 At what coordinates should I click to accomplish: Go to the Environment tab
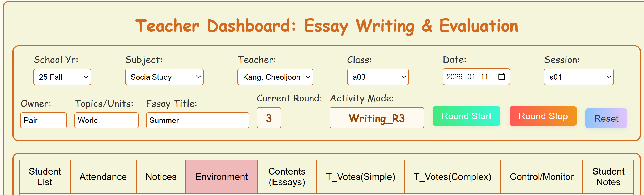[x=221, y=177]
